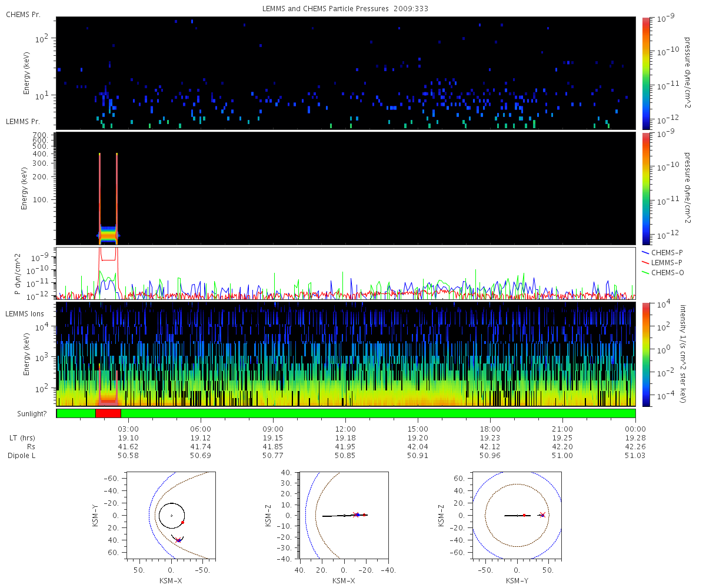Click the Dipole L row label

[x=23, y=456]
